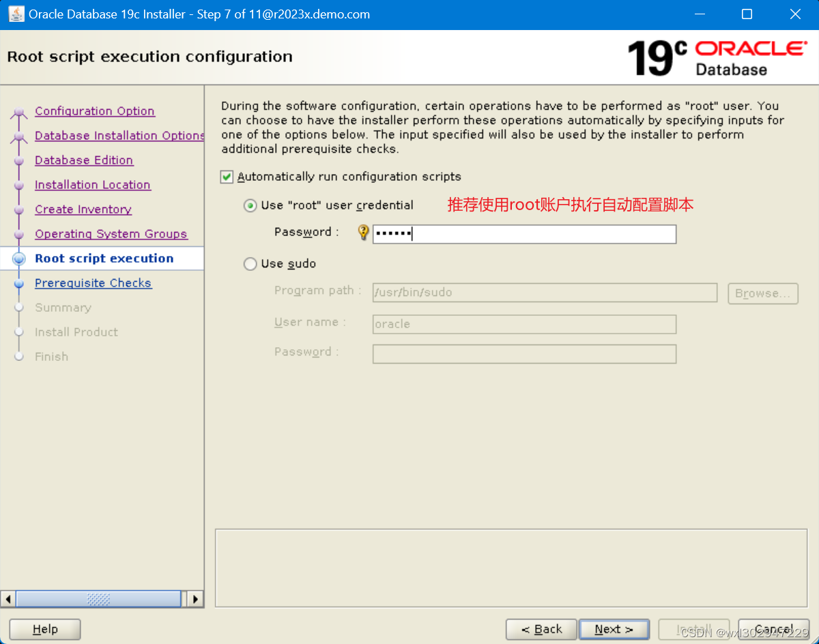
Task: Click the < Back button
Action: pyautogui.click(x=542, y=629)
